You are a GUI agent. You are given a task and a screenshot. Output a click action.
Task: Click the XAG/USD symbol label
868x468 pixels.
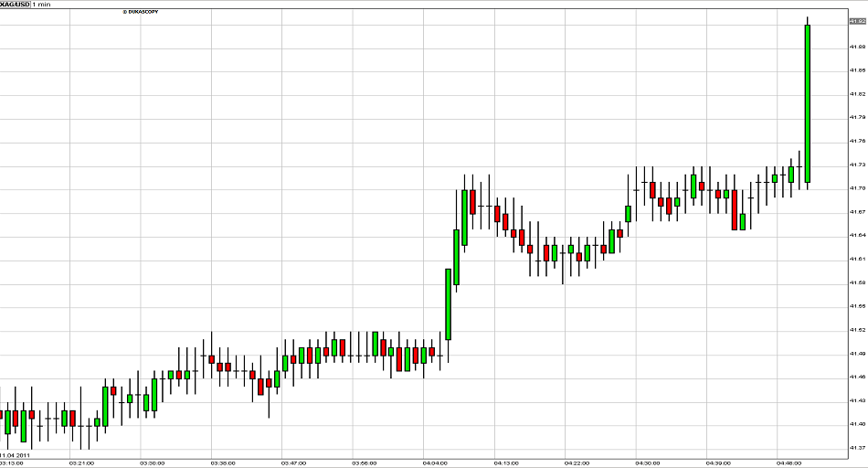tap(14, 5)
